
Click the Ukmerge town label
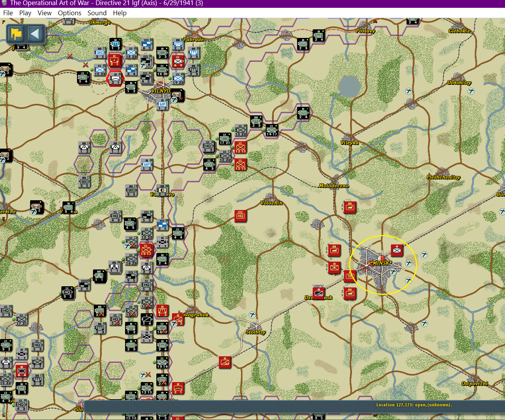(x=100, y=22)
